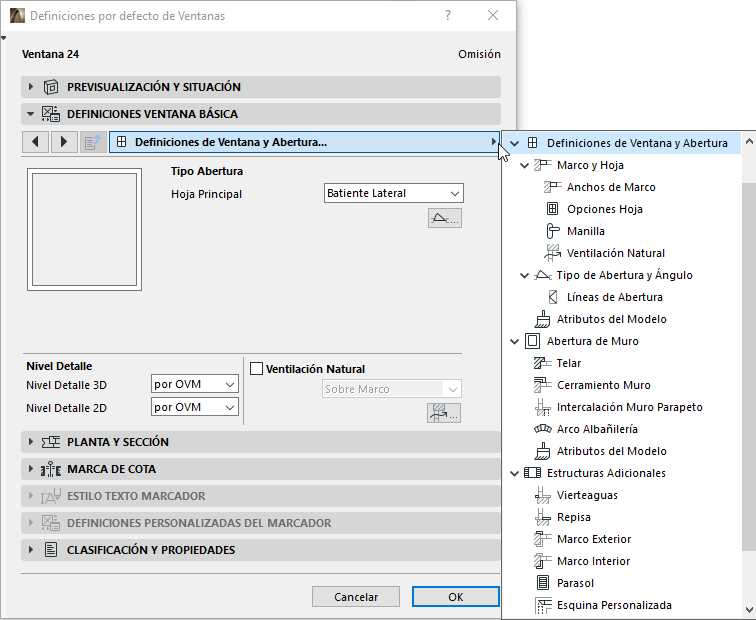
Task: Open natural ventilation settings icon button
Action: point(444,413)
